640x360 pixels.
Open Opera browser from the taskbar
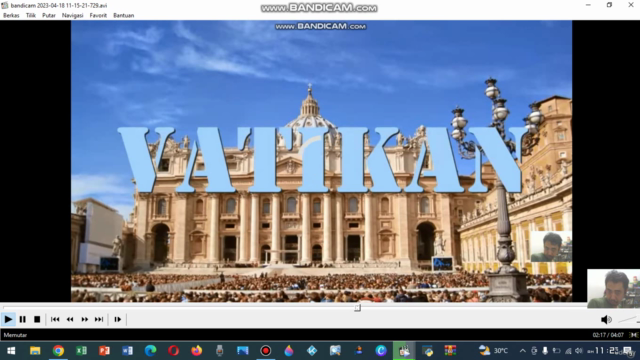point(173,351)
